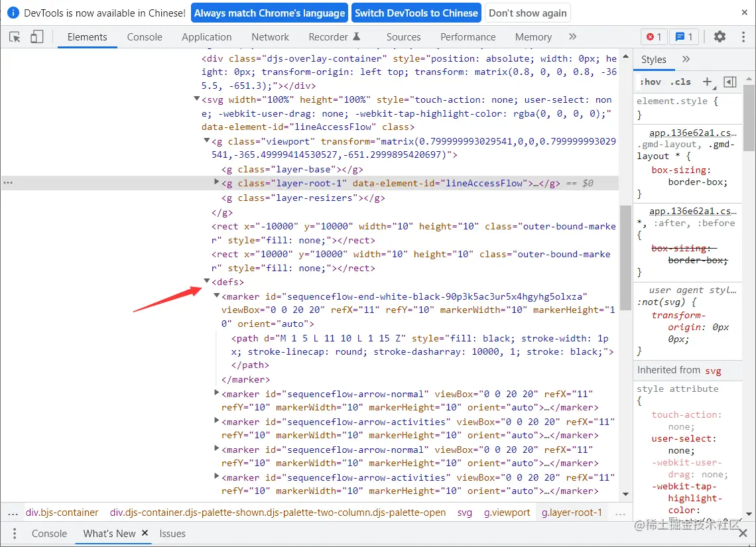Select the Styles pane tab
The width and height of the screenshot is (756, 547).
[x=653, y=59]
